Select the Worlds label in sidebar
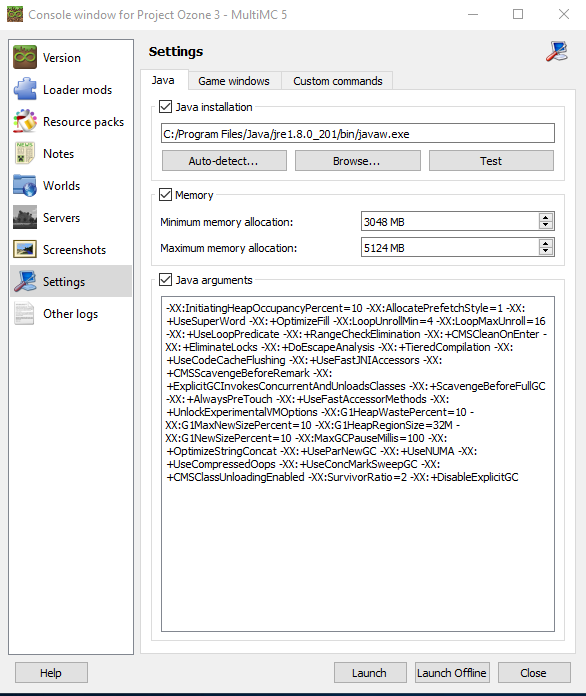Viewport: 586px width, 696px height. [61, 186]
